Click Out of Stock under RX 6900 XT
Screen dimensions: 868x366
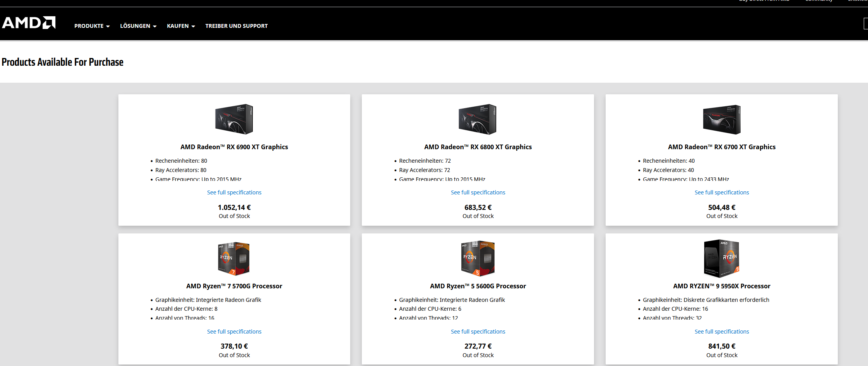pos(234,216)
